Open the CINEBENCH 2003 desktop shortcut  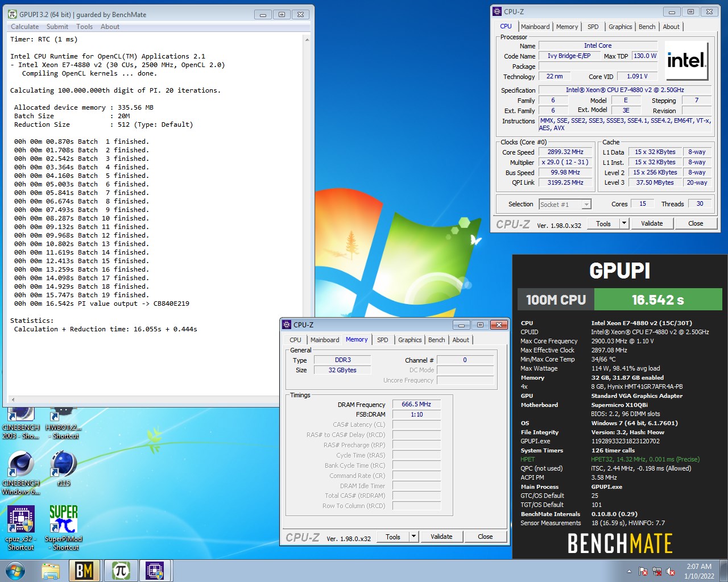pos(21,423)
